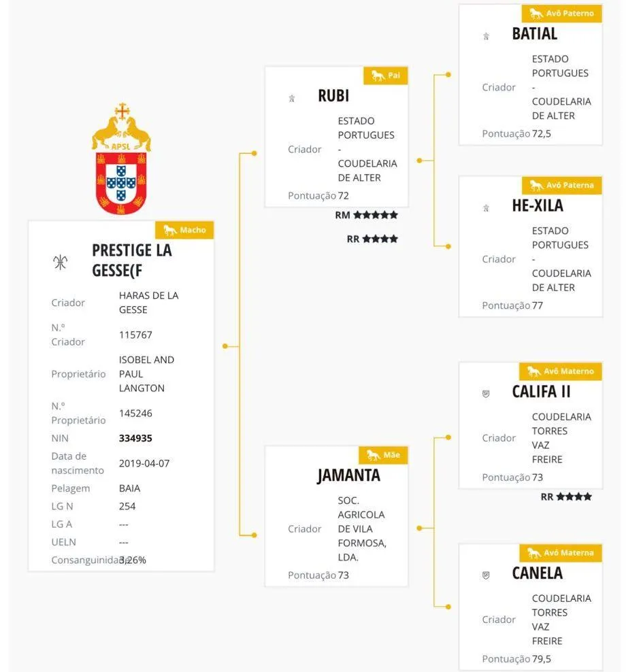Viewport: 626px width, 672px height.
Task: Click the brand icon next to HE-XILA
Action: pyautogui.click(x=487, y=208)
